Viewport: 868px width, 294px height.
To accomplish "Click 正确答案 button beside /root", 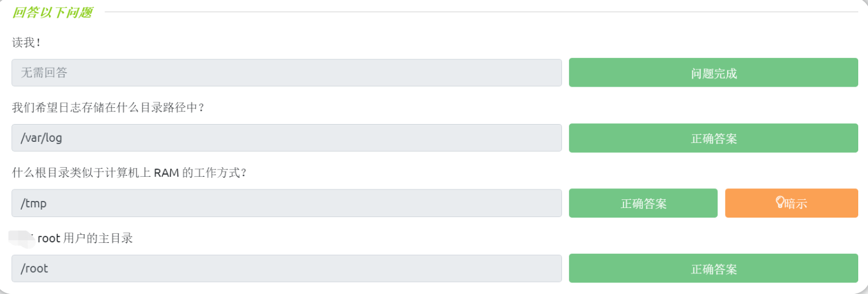I will [x=714, y=269].
